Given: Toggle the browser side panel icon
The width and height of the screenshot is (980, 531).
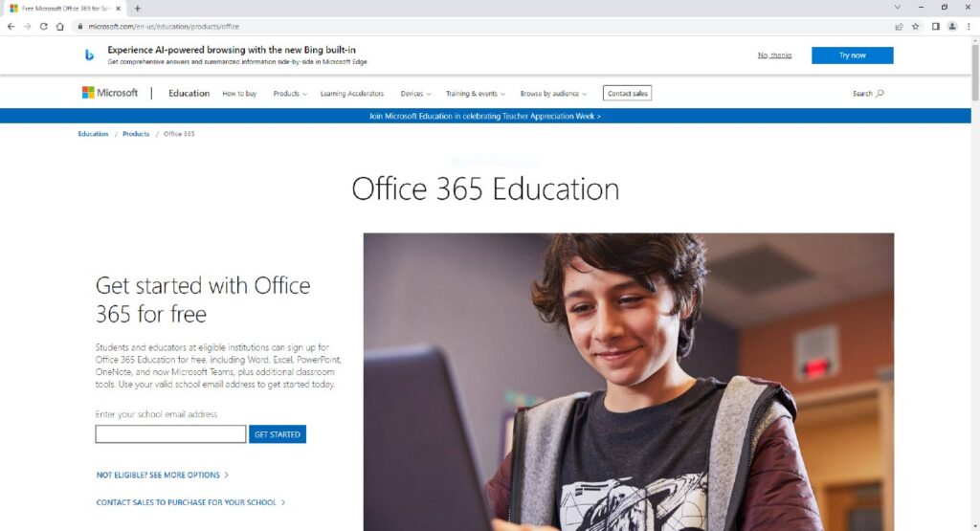Looking at the screenshot, I should [x=935, y=27].
